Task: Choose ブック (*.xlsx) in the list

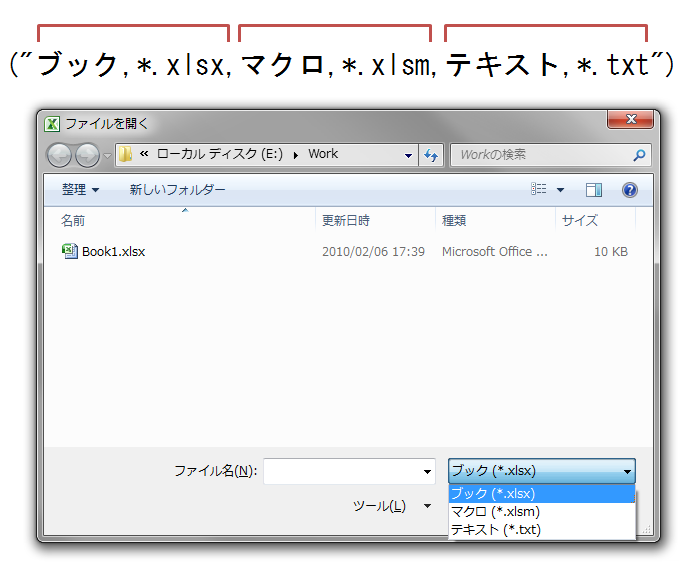Action: click(x=541, y=493)
